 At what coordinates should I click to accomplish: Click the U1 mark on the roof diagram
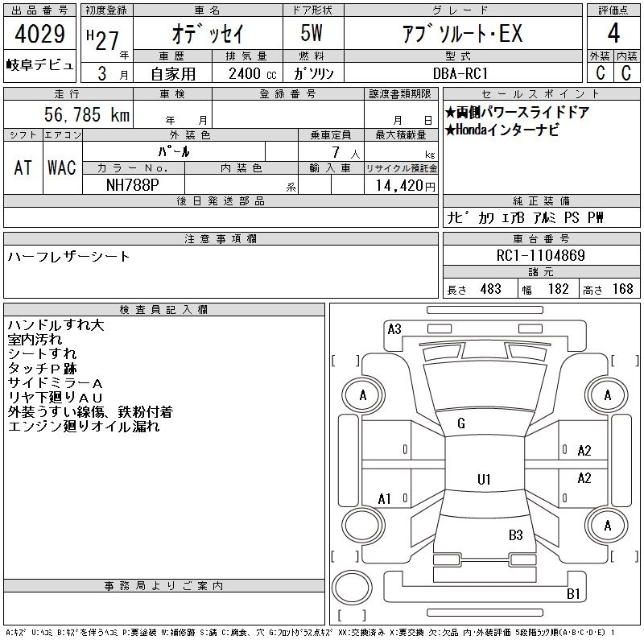click(484, 479)
